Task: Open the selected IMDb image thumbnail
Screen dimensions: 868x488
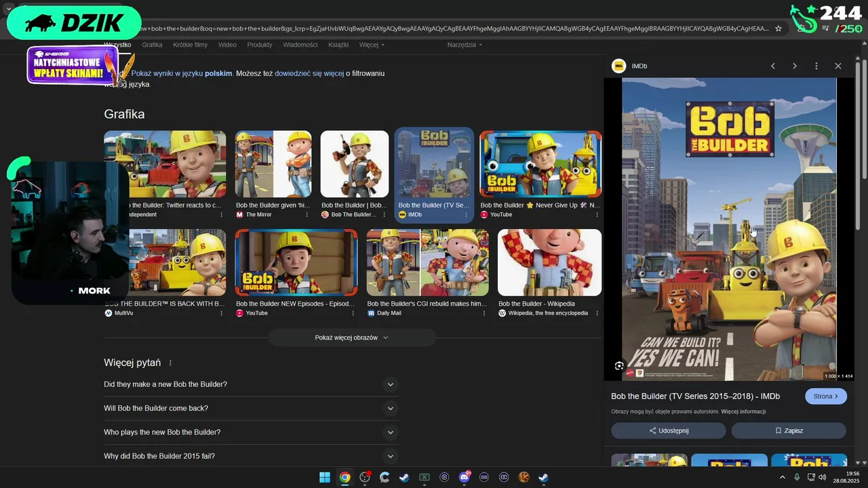Action: coord(434,164)
